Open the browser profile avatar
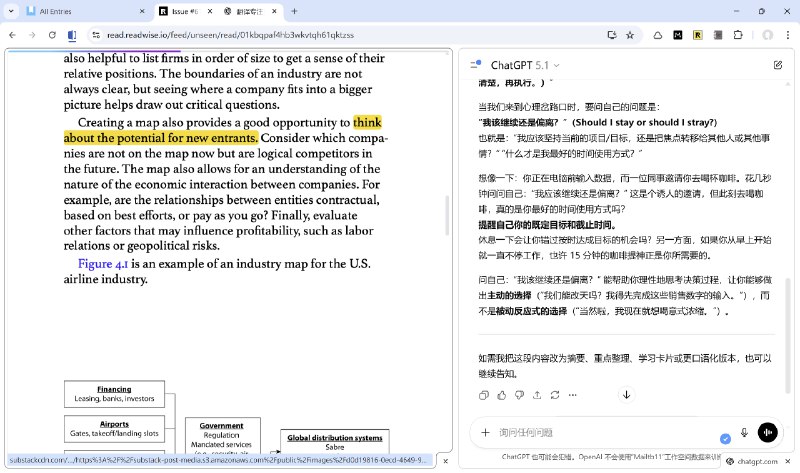800x473 pixels. pos(767,35)
